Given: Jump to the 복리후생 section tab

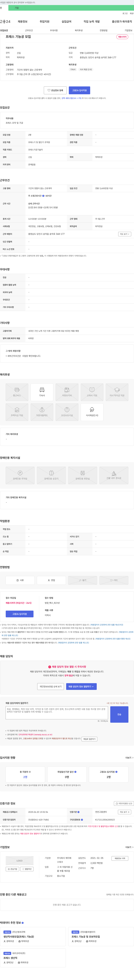Looking at the screenshot, I should [79, 30].
